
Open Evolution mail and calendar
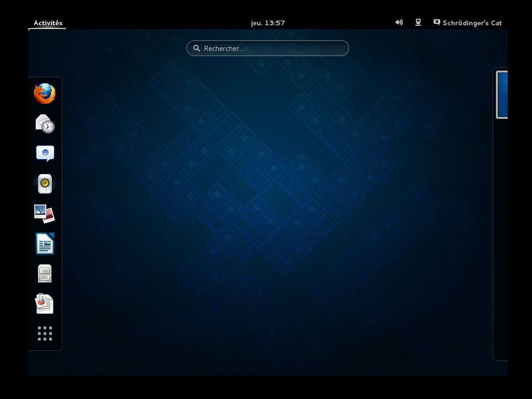pos(45,124)
